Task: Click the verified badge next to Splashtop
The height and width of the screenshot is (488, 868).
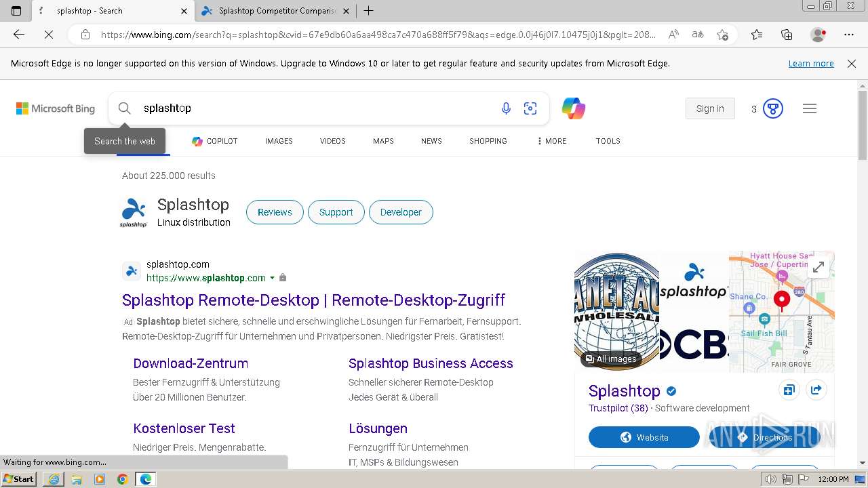Action: tap(671, 391)
